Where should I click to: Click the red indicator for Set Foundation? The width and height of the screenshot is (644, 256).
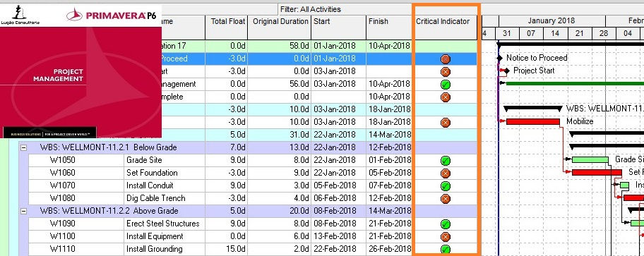pos(445,173)
